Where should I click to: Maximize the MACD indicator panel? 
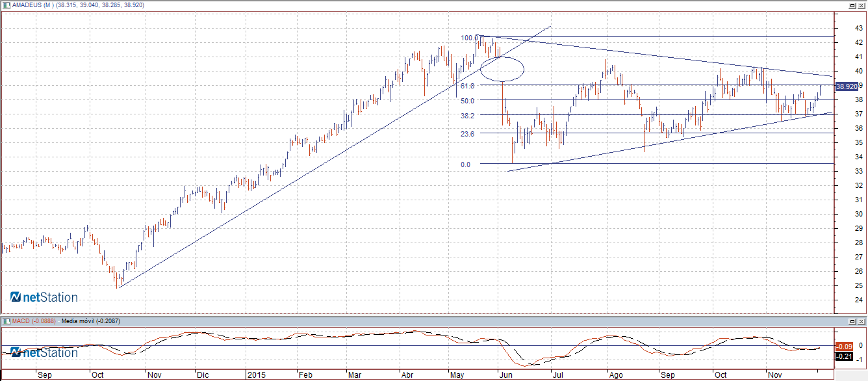pyautogui.click(x=852, y=321)
